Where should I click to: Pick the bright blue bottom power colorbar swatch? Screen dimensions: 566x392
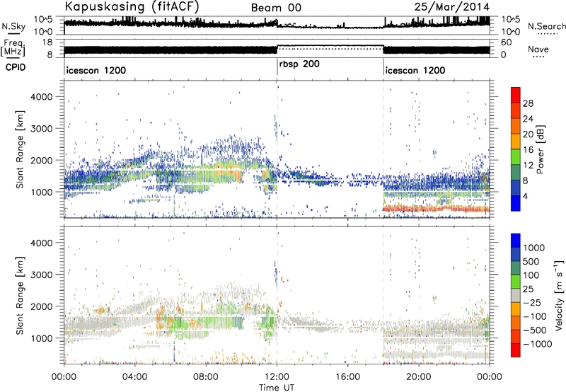coord(516,204)
